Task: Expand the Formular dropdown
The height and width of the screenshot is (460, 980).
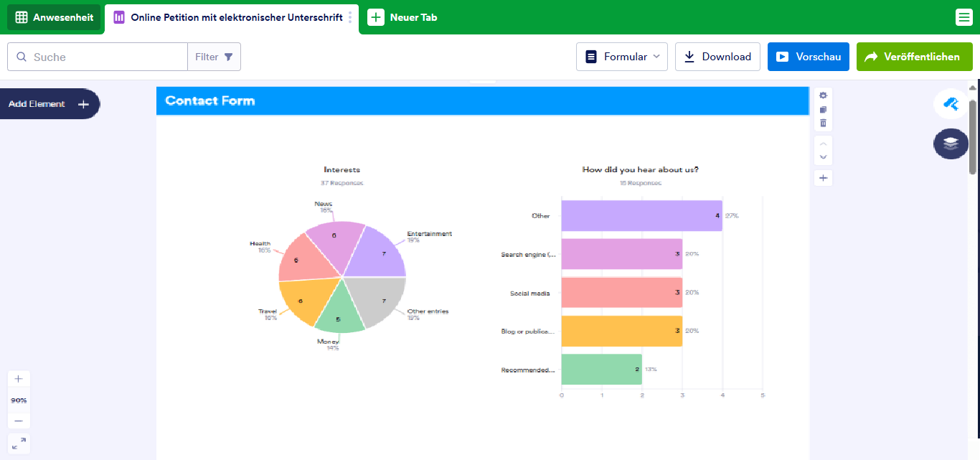Action: 621,57
